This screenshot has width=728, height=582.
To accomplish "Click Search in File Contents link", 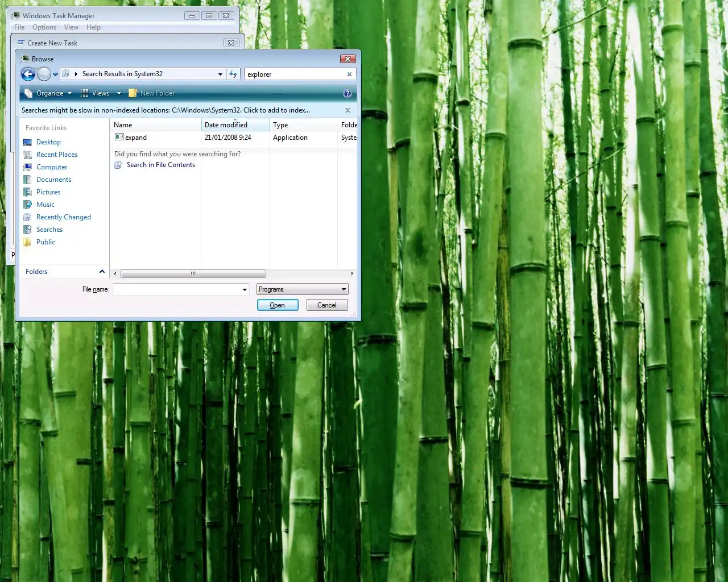I will (161, 165).
